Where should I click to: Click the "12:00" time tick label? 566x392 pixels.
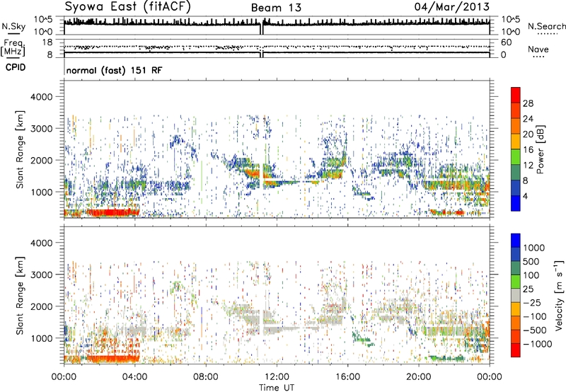[277, 377]
